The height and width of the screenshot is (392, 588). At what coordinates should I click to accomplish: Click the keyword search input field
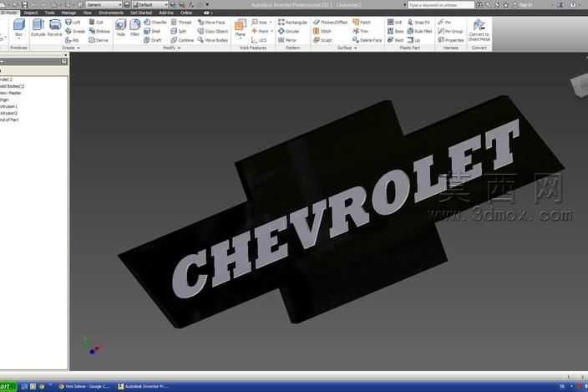(441, 4)
